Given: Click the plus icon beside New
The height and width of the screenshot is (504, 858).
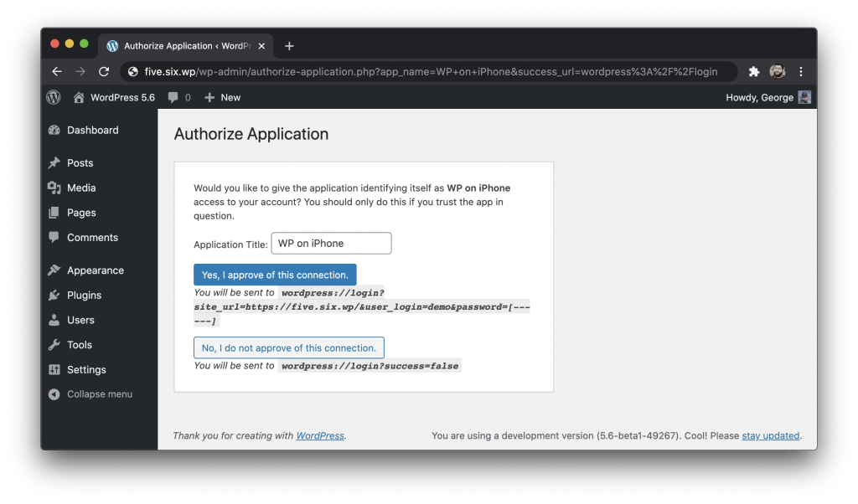Looking at the screenshot, I should [x=209, y=97].
